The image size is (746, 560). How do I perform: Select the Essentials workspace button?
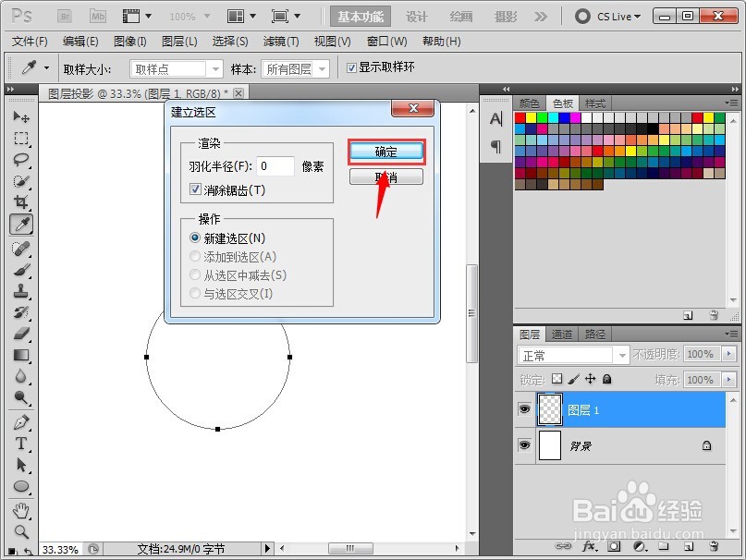pos(361,17)
